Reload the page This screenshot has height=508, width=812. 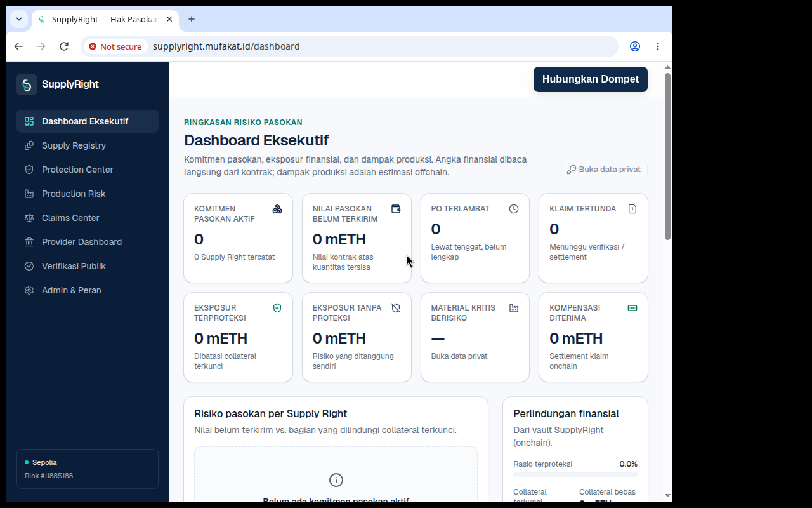pos(64,46)
